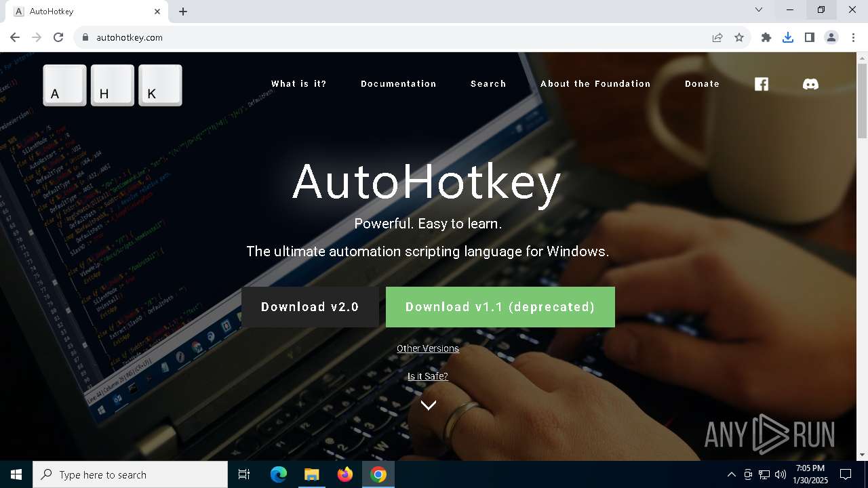The image size is (868, 488).
Task: Open the Facebook page icon
Action: 762,84
